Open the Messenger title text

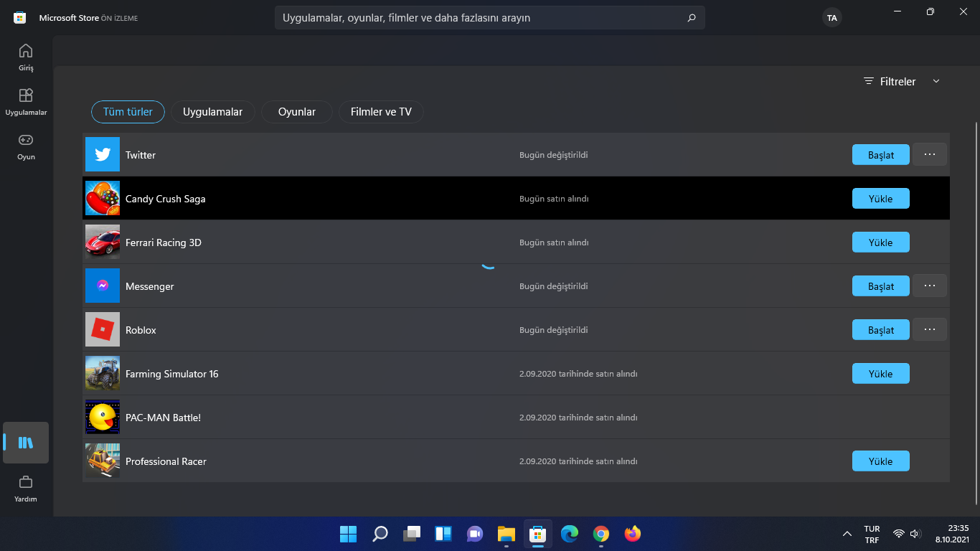pos(150,286)
